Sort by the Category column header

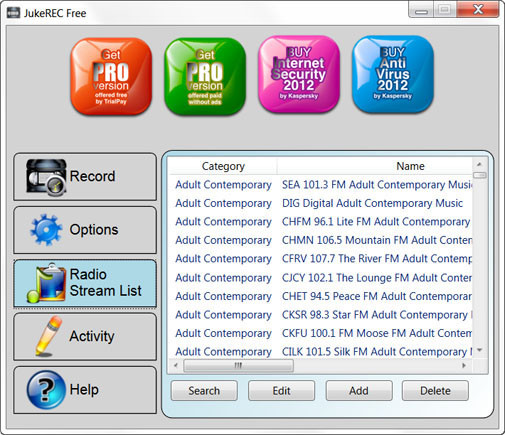click(x=223, y=166)
